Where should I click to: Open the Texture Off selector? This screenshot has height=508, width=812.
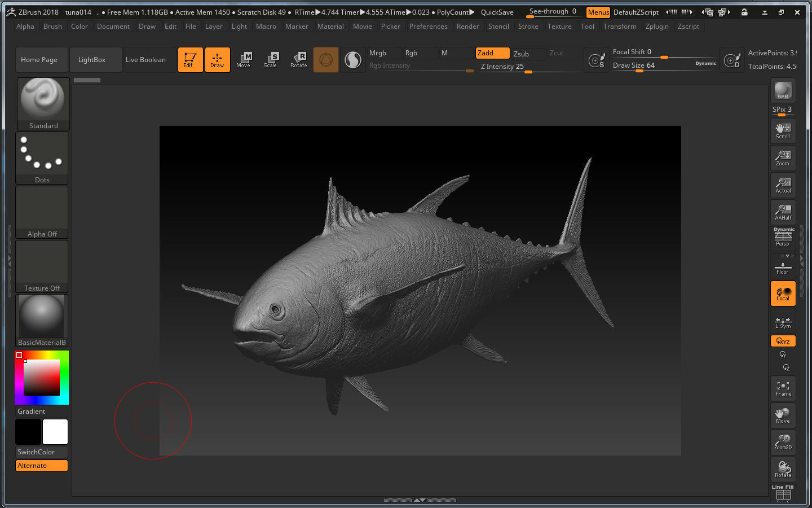[x=42, y=266]
